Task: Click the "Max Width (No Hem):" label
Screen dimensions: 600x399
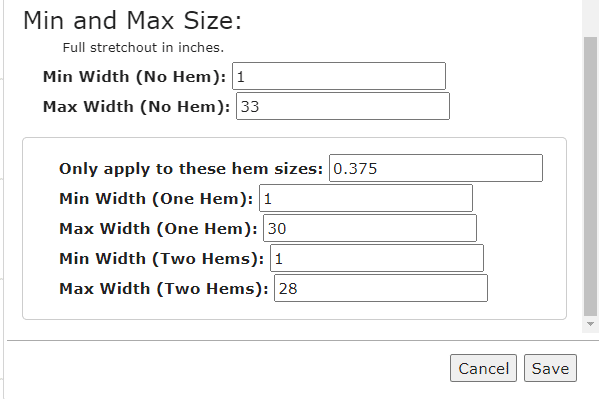Action: [x=136, y=106]
